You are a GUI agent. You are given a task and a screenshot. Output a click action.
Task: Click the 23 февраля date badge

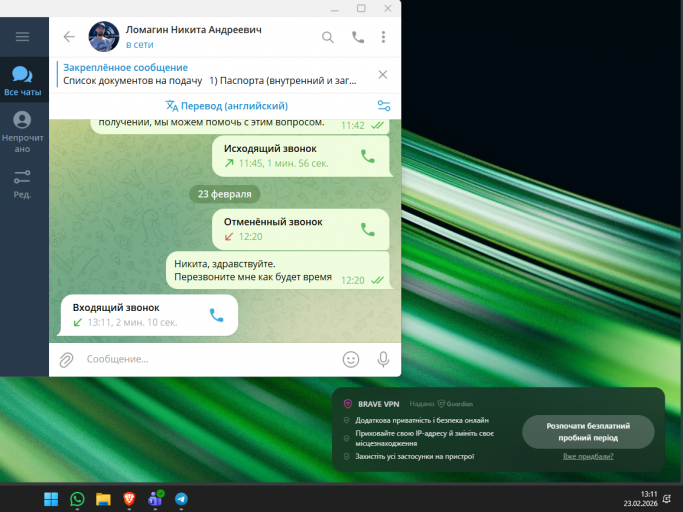(x=225, y=194)
